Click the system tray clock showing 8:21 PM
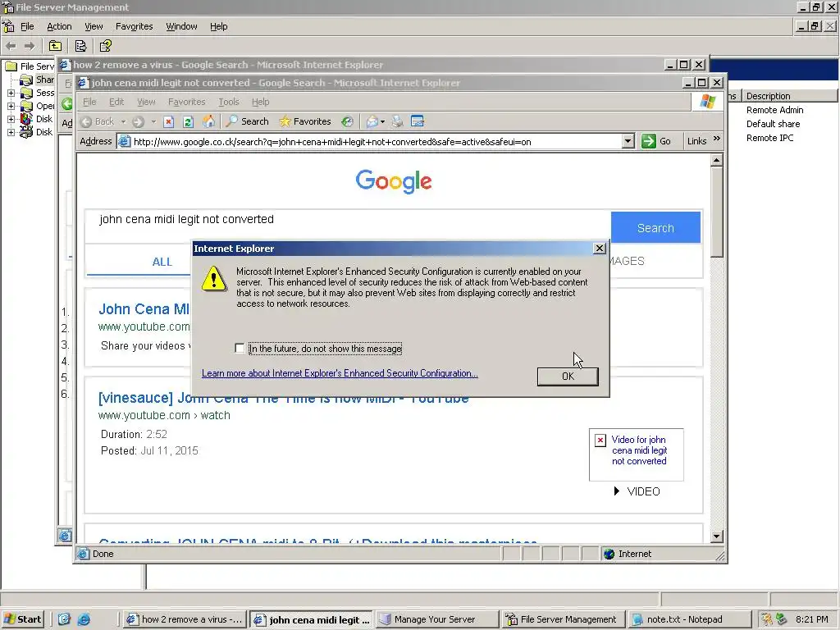Image resolution: width=840 pixels, height=630 pixels. tap(811, 619)
